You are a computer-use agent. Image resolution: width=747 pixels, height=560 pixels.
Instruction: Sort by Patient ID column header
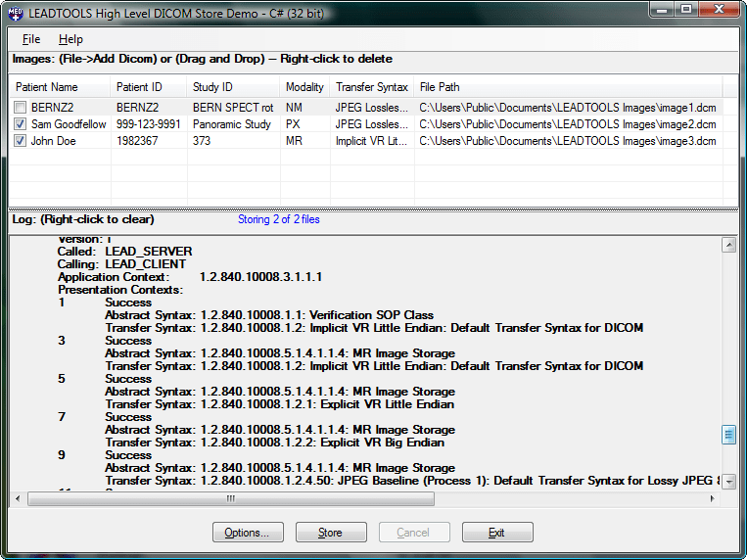(x=147, y=87)
